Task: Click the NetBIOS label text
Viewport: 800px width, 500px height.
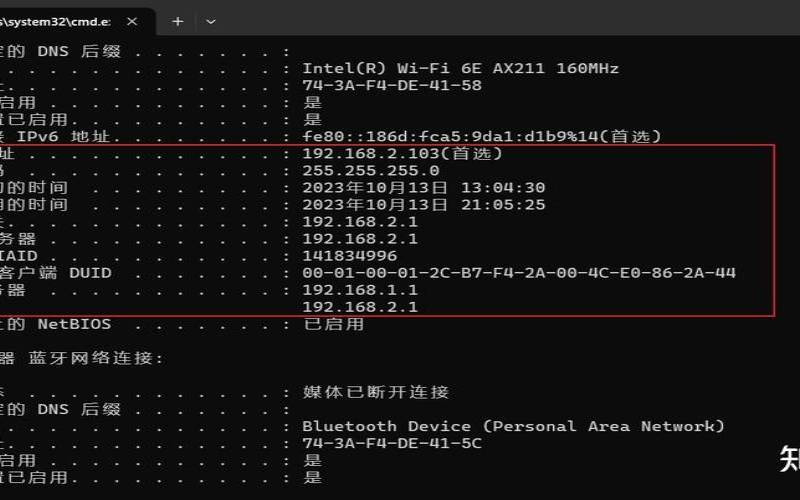Action: point(74,324)
